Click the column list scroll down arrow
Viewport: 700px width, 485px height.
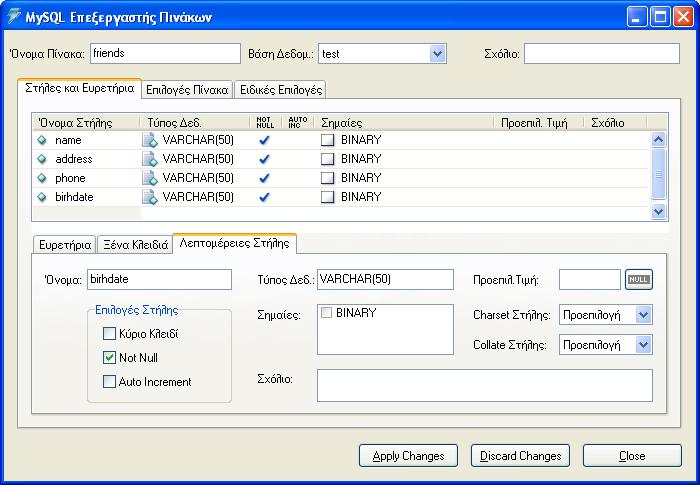pos(658,211)
